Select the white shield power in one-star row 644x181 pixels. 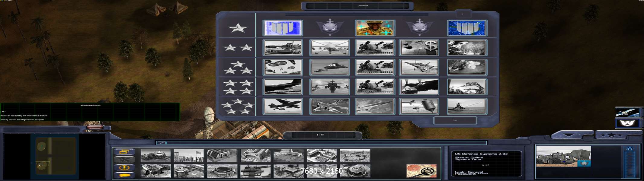click(283, 28)
